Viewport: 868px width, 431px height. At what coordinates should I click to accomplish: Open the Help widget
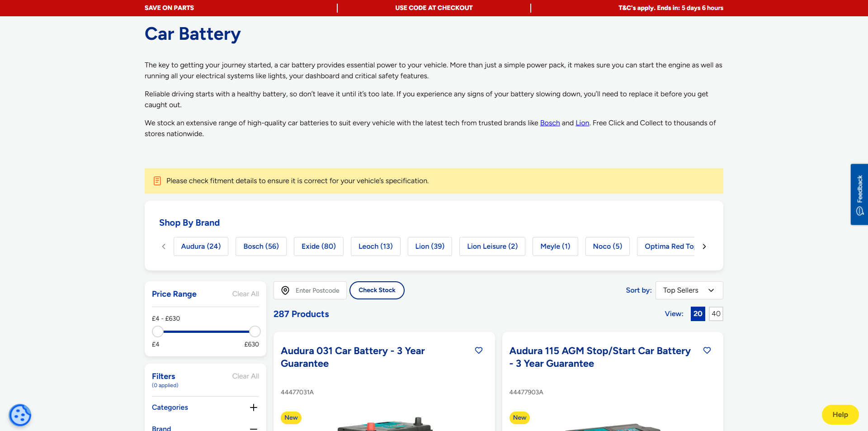(x=840, y=415)
